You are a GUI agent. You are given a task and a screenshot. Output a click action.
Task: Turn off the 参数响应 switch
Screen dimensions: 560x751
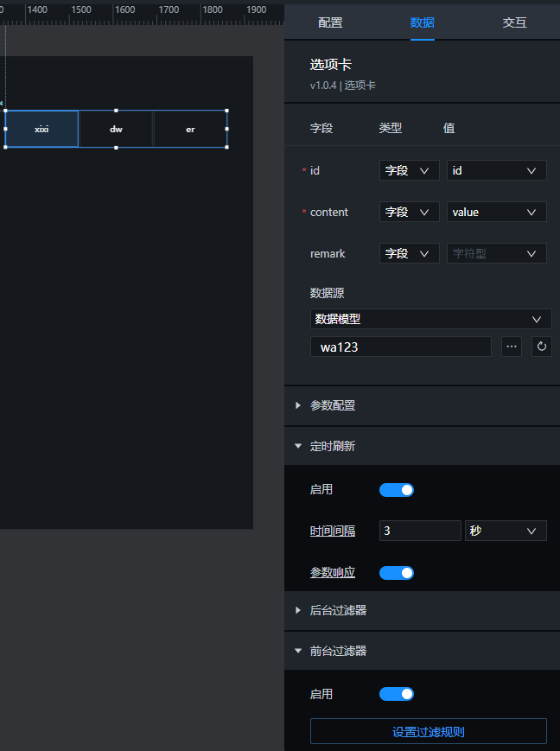coord(397,573)
